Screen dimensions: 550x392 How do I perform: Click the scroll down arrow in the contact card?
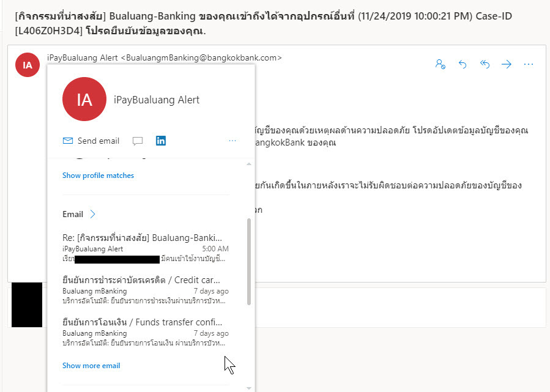click(x=248, y=388)
